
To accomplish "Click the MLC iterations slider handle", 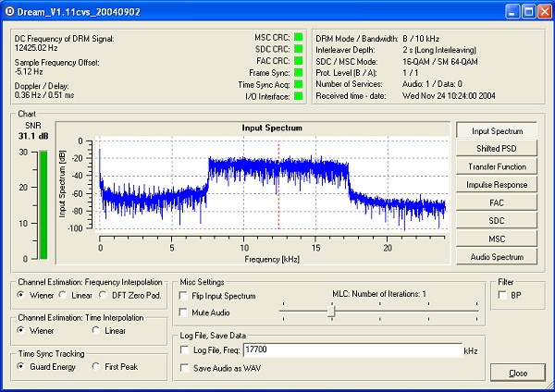I will (330, 312).
